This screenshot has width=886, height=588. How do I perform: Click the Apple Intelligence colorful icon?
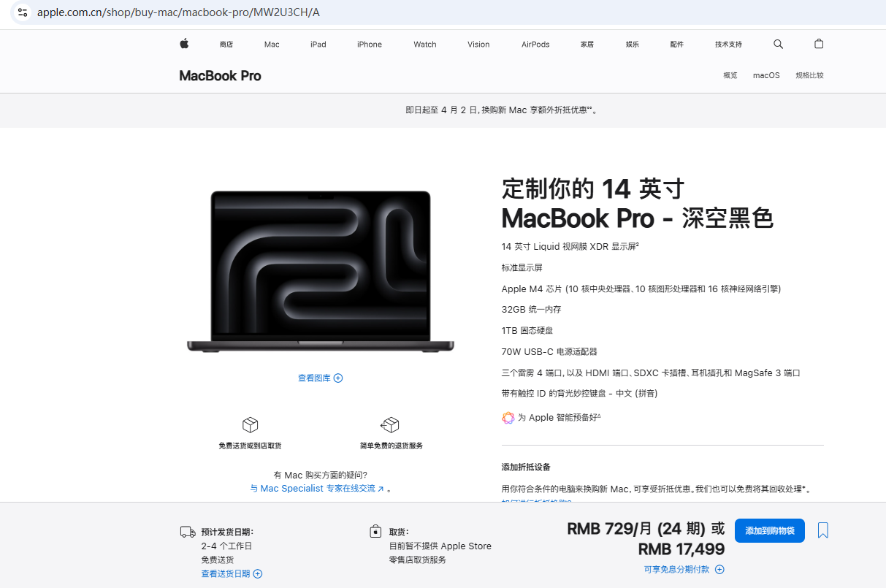pos(508,418)
